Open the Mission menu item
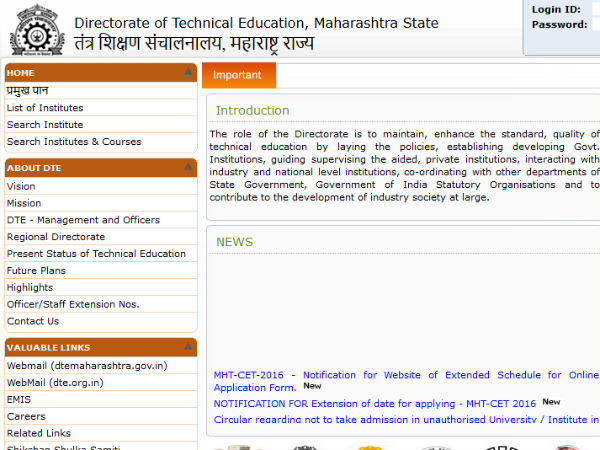 (x=24, y=203)
